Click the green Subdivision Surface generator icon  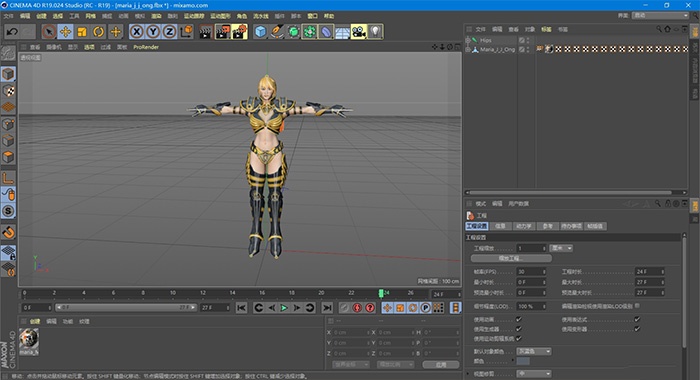(293, 32)
